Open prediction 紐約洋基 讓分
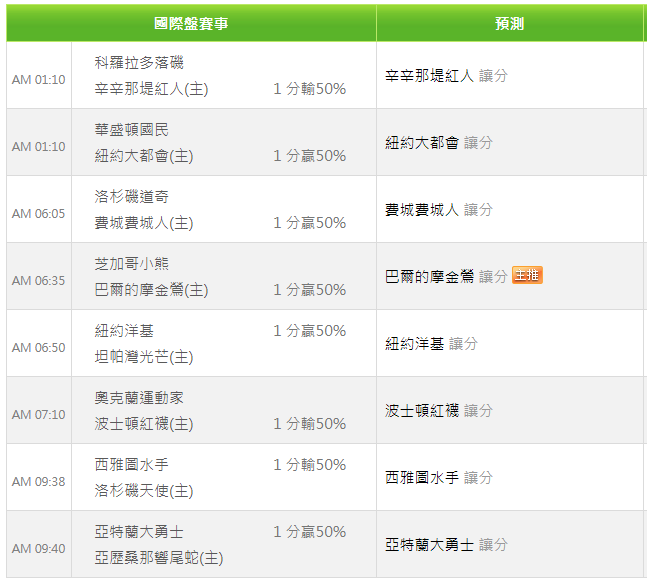This screenshot has width=647, height=579. [432, 344]
